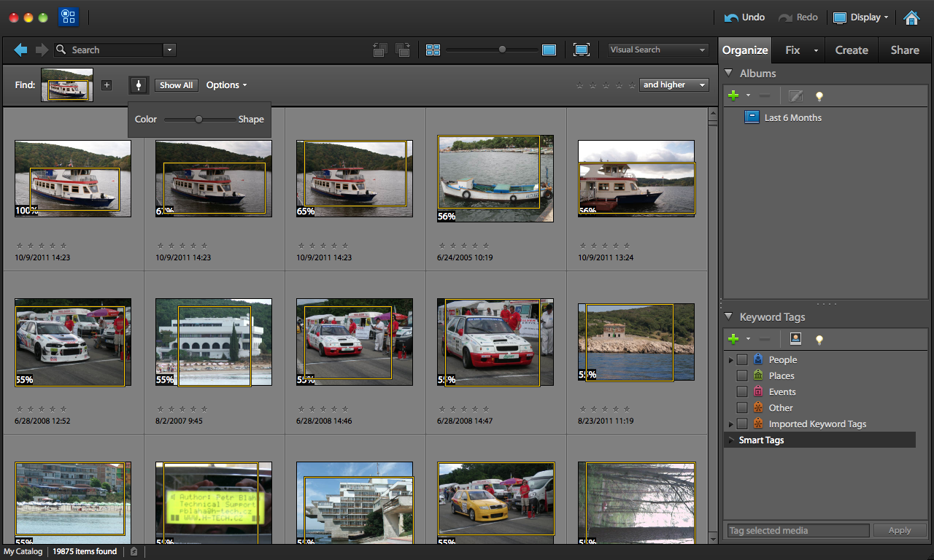934x560 pixels.
Task: Expand the People tag category
Action: 730,359
